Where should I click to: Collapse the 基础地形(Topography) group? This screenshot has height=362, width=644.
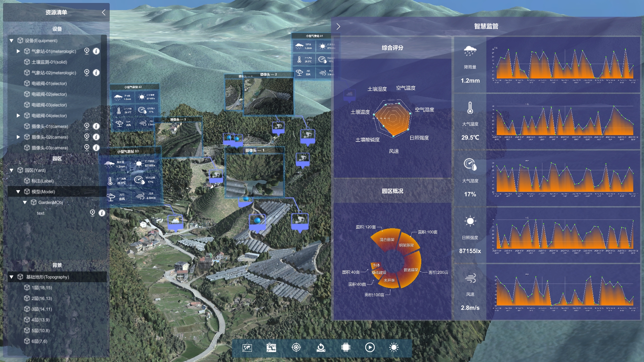tap(11, 277)
